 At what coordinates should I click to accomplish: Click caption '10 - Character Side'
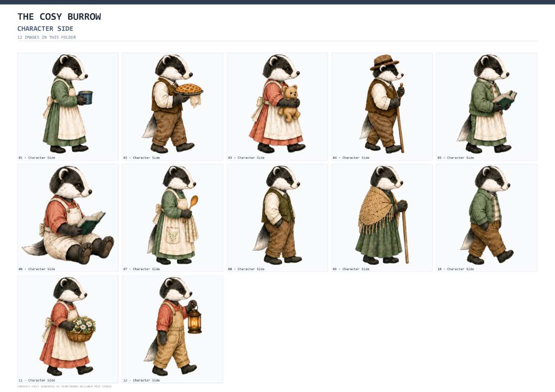[x=456, y=269]
